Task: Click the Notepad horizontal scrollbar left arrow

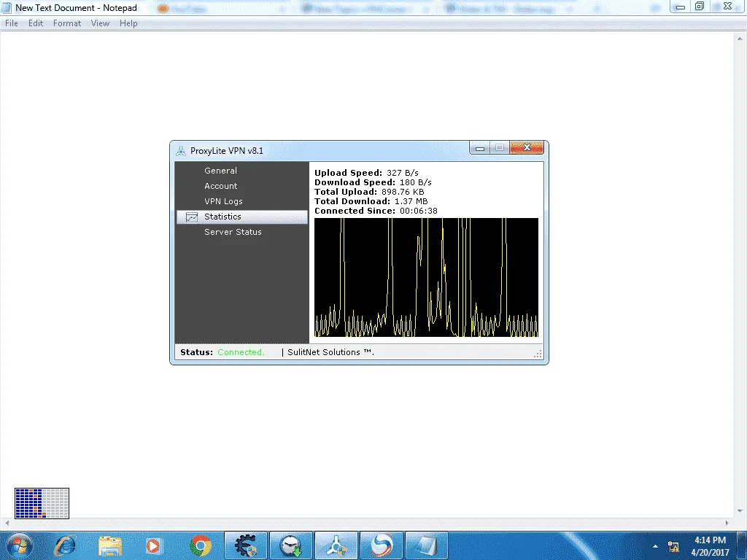Action: coord(6,523)
